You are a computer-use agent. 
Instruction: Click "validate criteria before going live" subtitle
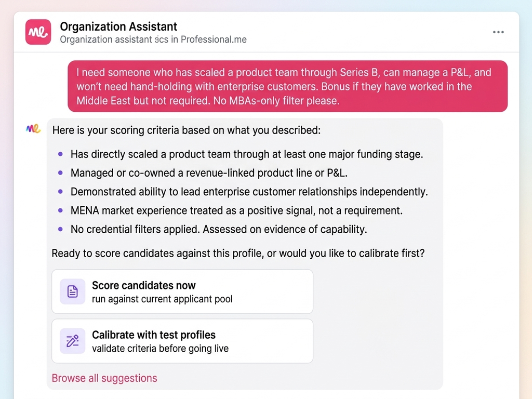pyautogui.click(x=160, y=349)
